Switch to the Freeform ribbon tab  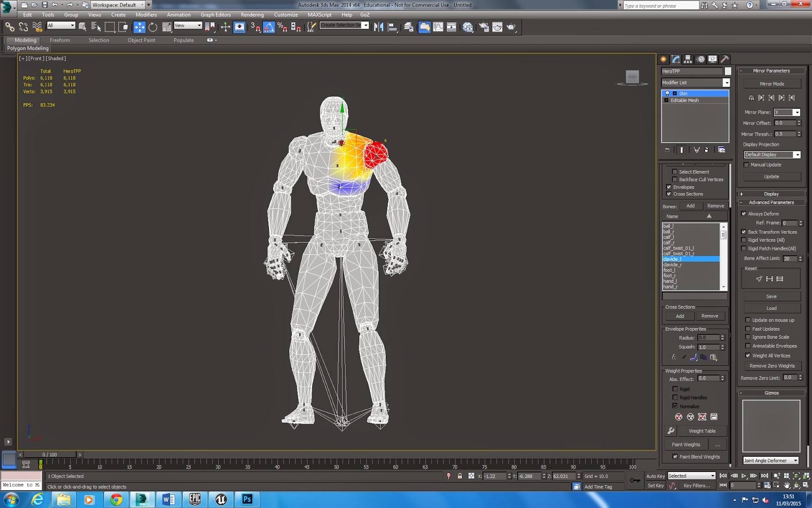click(x=60, y=40)
